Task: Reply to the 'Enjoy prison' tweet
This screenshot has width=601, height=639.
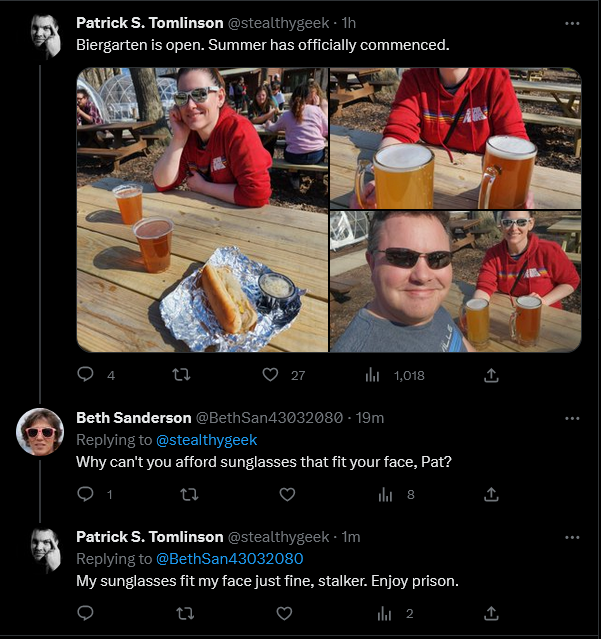Action: tap(85, 613)
